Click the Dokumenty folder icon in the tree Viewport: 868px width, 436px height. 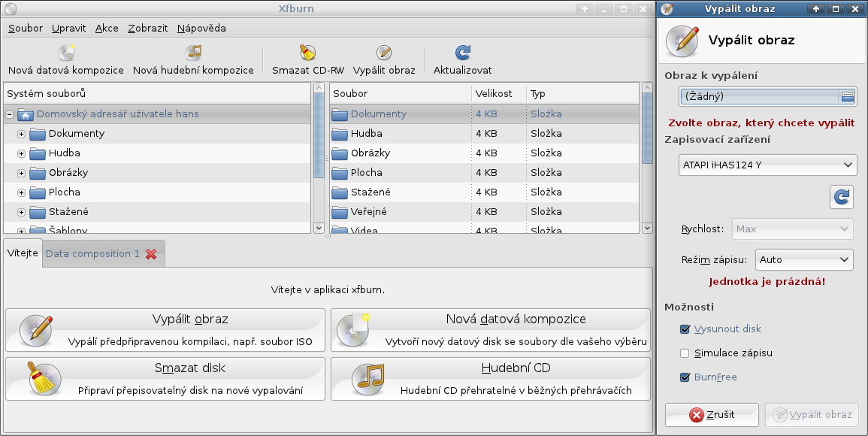[x=37, y=134]
